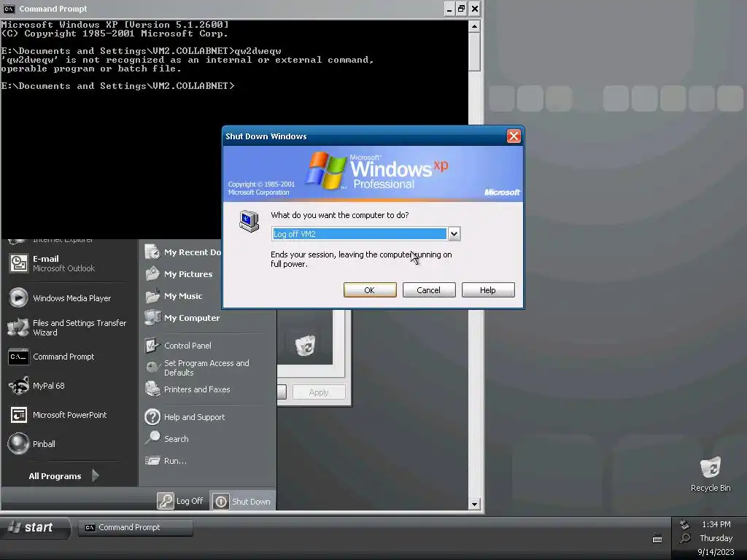Click Command Prompt scrollbar down arrow
This screenshot has height=560, width=747.
[474, 505]
